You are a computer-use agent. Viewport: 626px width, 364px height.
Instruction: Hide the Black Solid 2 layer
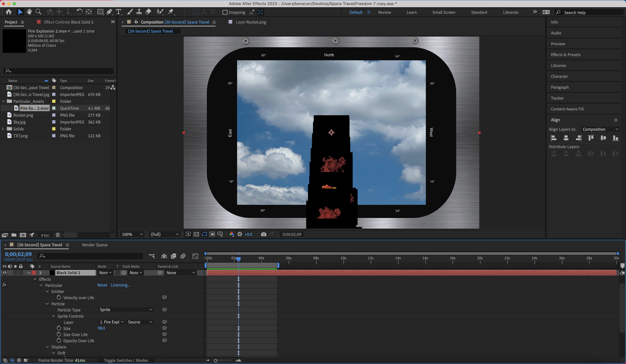pyautogui.click(x=5, y=272)
